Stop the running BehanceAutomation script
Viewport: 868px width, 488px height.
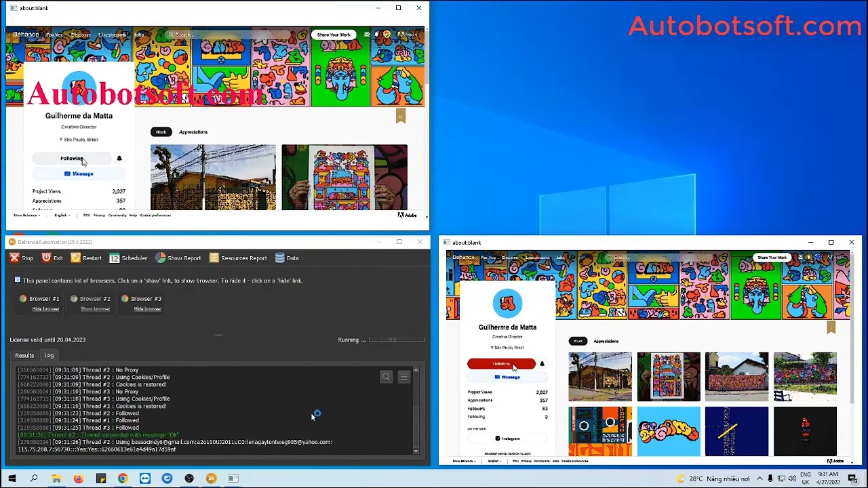coord(21,258)
